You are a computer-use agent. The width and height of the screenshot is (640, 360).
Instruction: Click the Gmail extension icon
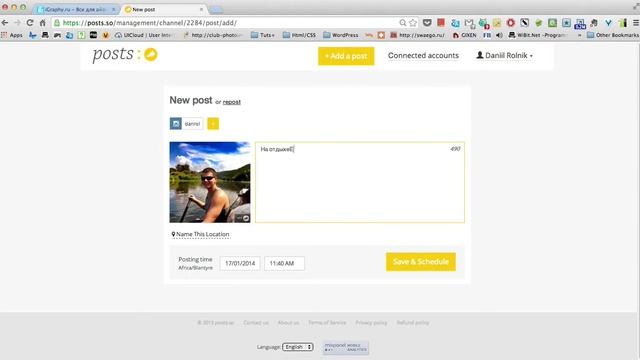point(469,23)
